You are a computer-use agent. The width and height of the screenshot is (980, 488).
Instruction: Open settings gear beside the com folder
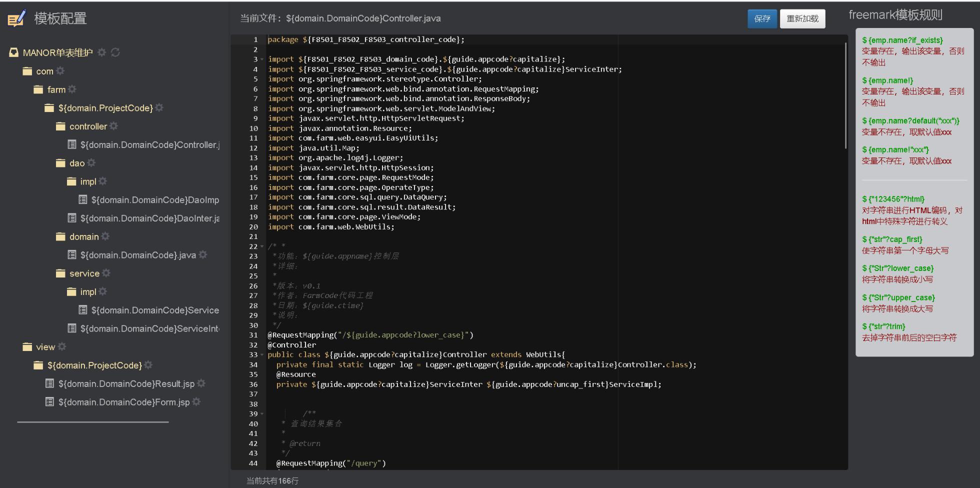60,70
